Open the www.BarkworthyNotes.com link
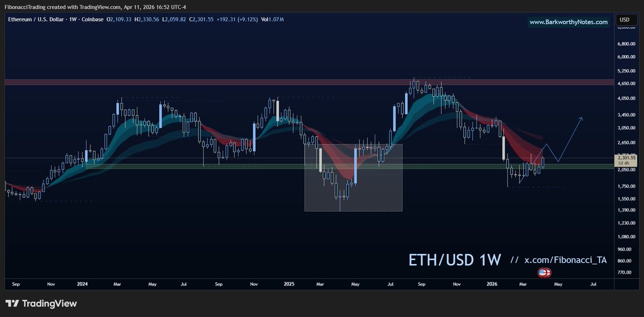The height and width of the screenshot is (317, 644). (568, 22)
